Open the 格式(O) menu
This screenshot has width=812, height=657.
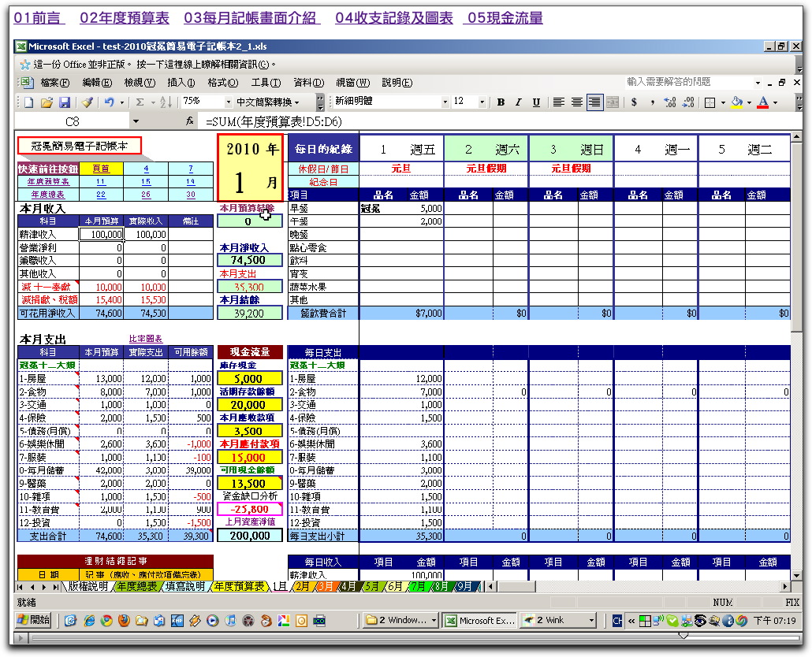tap(222, 83)
